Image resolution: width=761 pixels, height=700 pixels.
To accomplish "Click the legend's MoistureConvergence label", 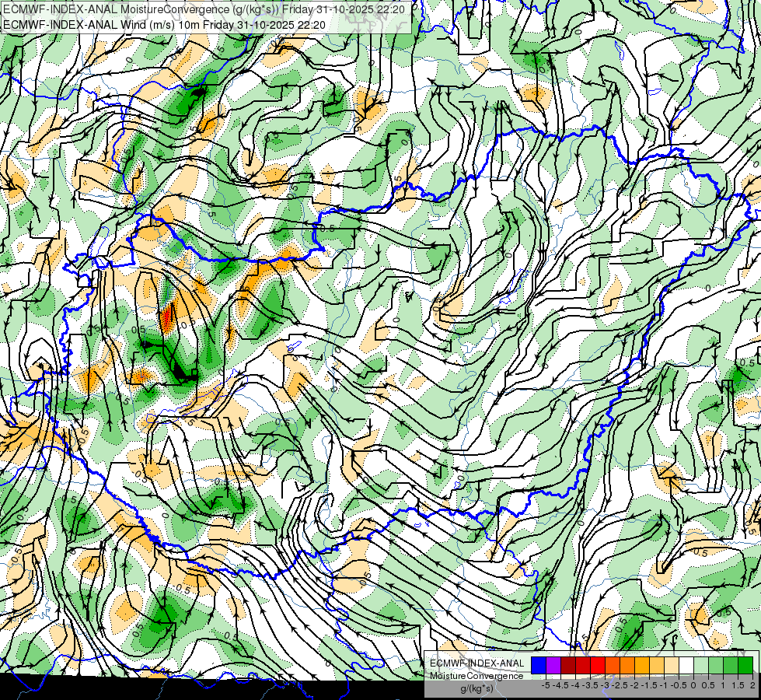I will [x=476, y=676].
